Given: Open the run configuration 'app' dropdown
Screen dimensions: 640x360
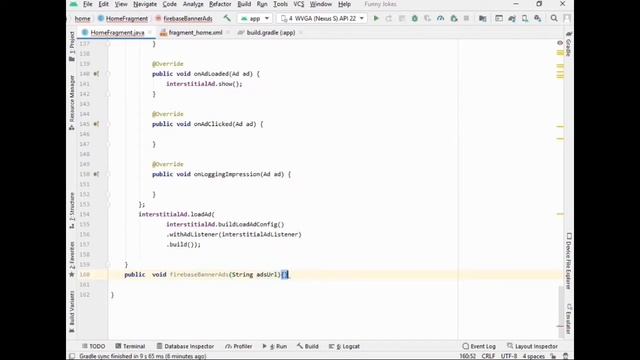Looking at the screenshot, I should click(255, 18).
